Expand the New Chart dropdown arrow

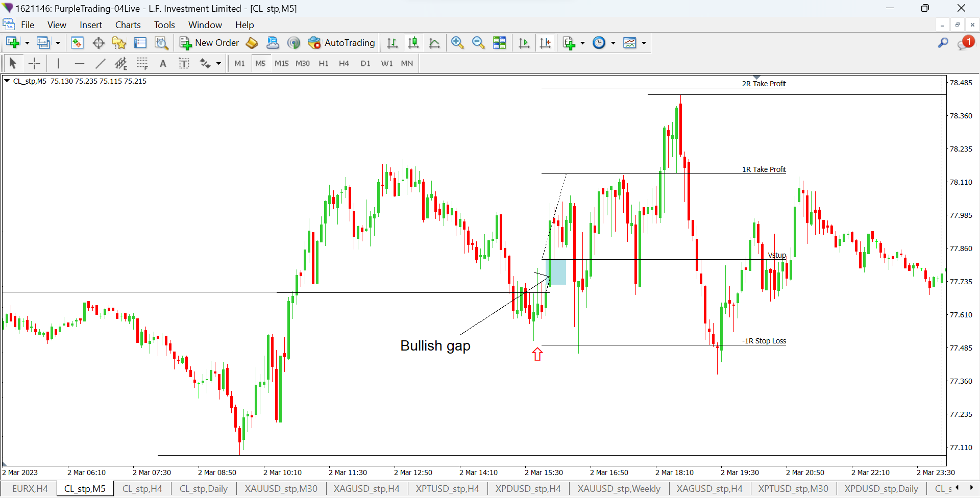click(27, 43)
